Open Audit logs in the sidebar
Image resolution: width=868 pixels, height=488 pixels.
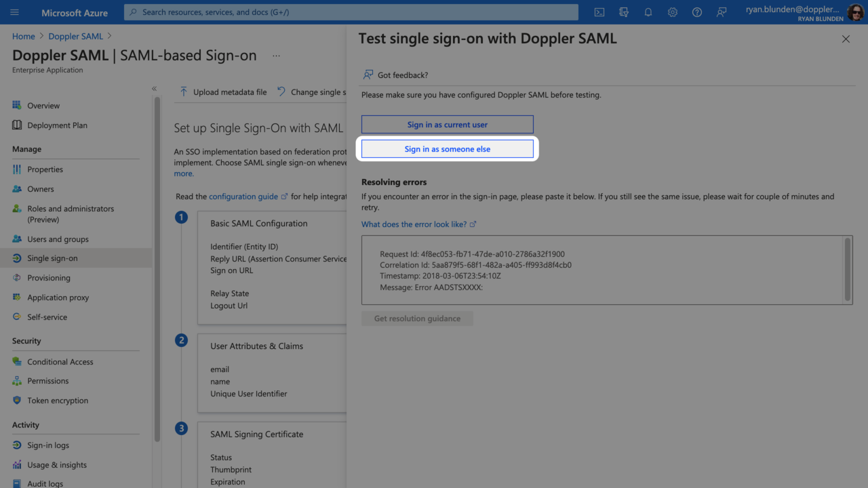click(x=45, y=484)
